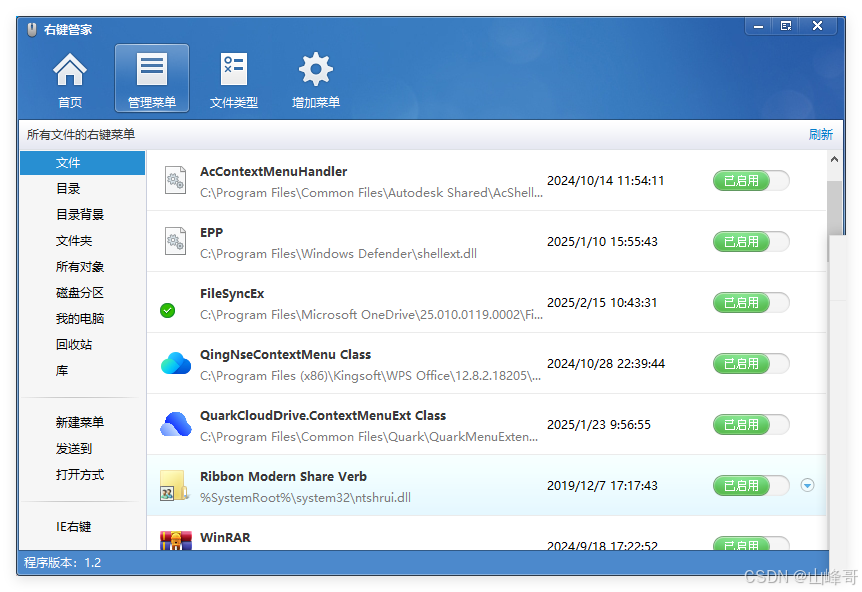Click the Windows Defender shellext.dll path
The height and width of the screenshot is (592, 862).
tap(338, 253)
